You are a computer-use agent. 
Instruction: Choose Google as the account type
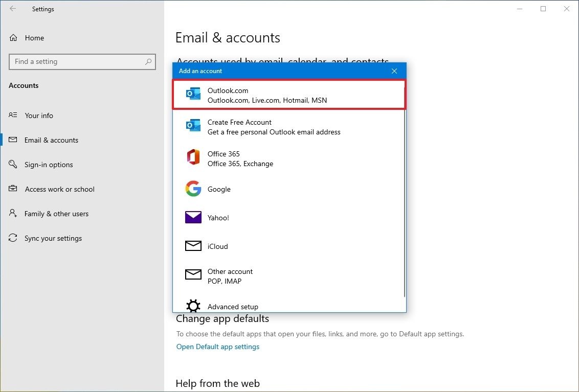coord(289,189)
